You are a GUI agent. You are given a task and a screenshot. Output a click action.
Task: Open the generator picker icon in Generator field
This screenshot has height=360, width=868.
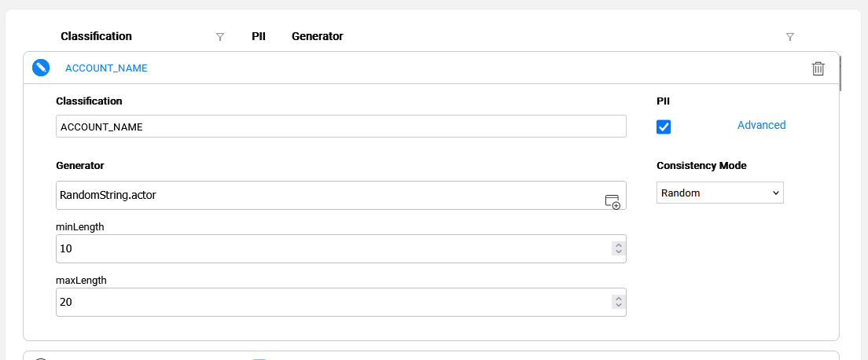[x=612, y=201]
